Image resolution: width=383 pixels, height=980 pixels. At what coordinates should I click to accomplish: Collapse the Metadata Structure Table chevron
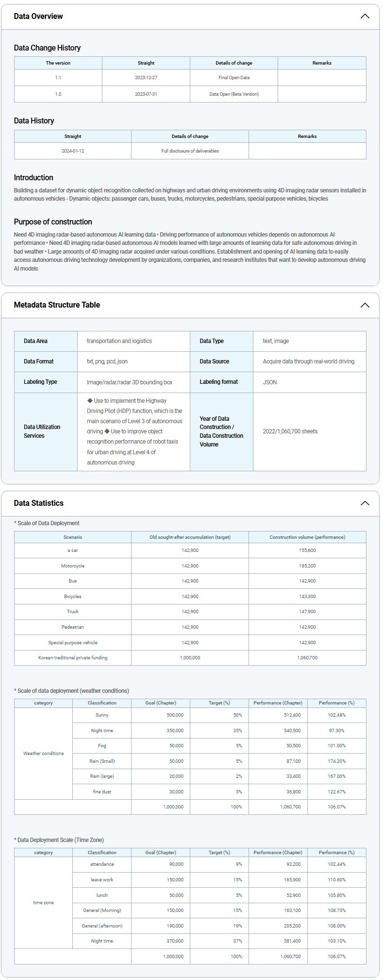coord(365,305)
